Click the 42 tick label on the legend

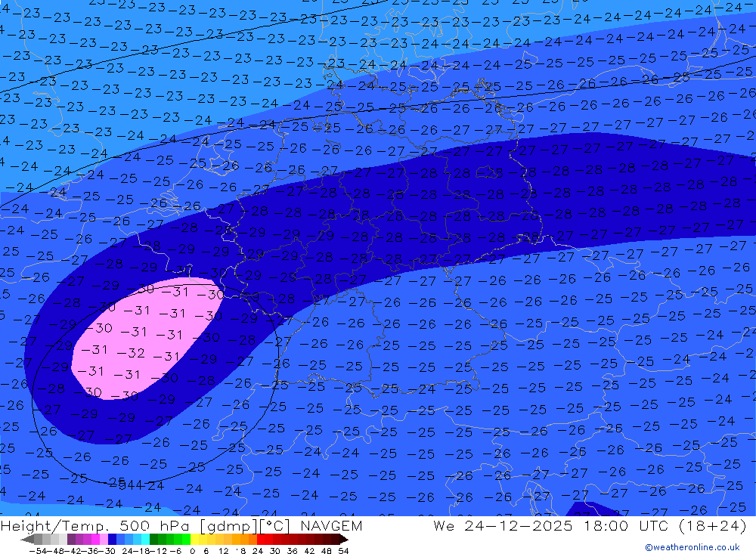point(309,551)
